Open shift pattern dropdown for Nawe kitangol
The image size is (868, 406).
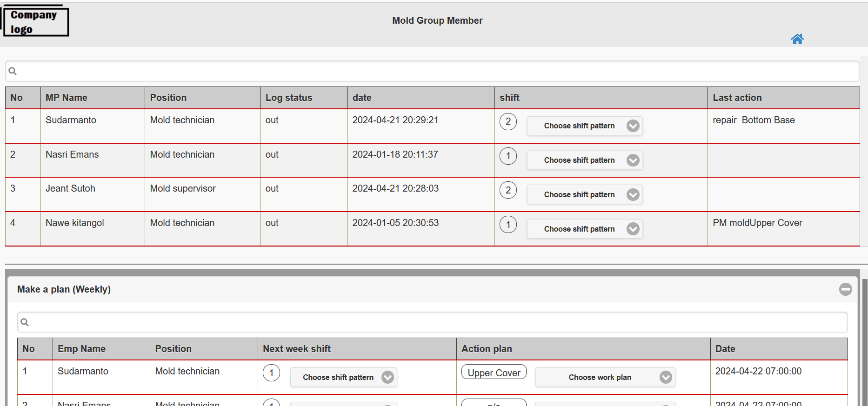pyautogui.click(x=584, y=229)
